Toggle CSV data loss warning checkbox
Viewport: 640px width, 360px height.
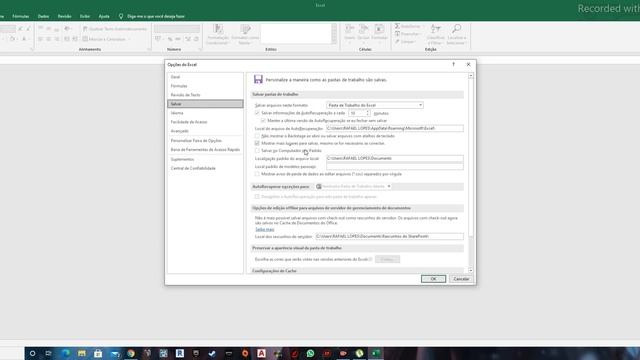click(257, 174)
